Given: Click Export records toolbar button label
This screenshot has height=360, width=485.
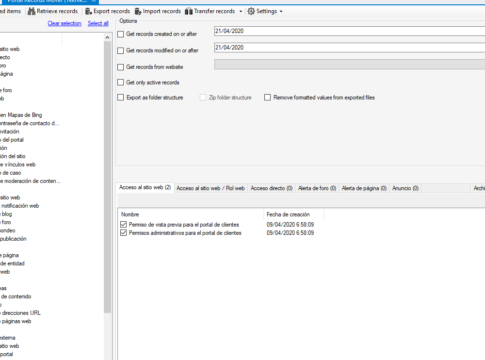Looking at the screenshot, I should coord(112,11).
